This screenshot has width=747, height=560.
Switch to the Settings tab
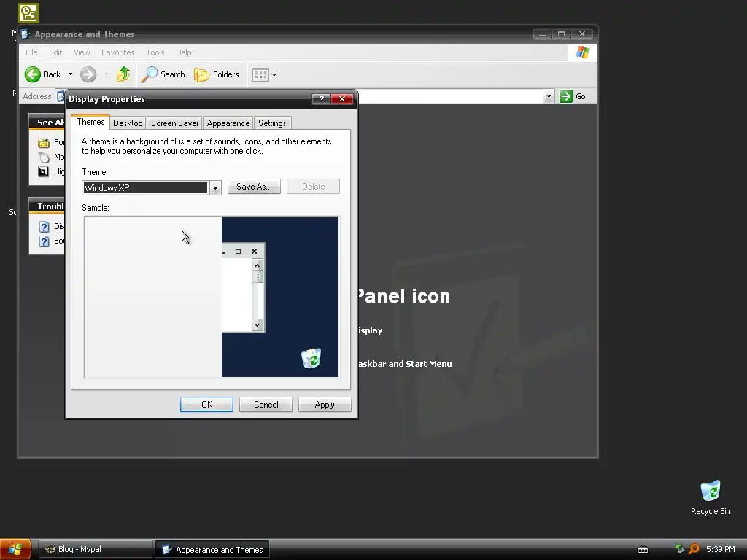[x=272, y=122]
